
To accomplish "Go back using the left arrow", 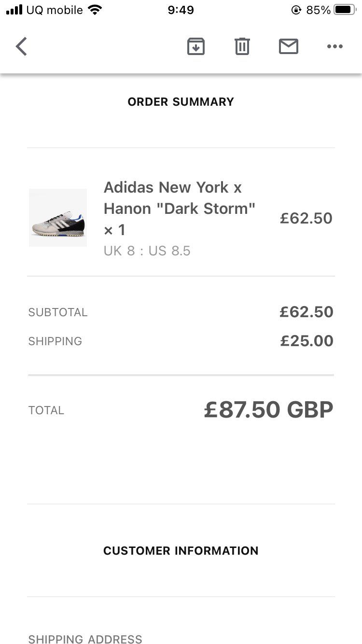I will [21, 47].
